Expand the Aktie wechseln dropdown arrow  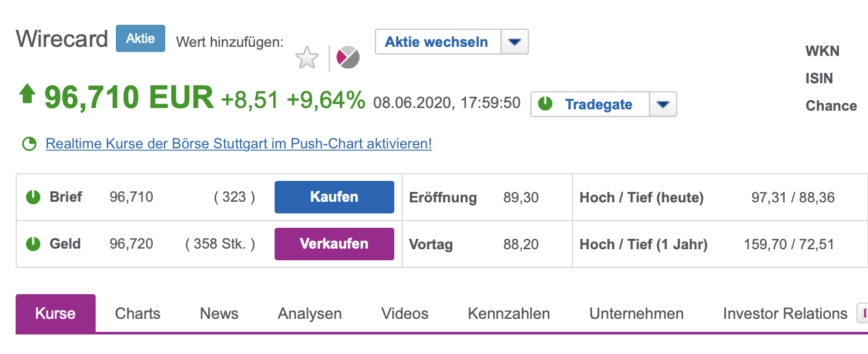(515, 42)
